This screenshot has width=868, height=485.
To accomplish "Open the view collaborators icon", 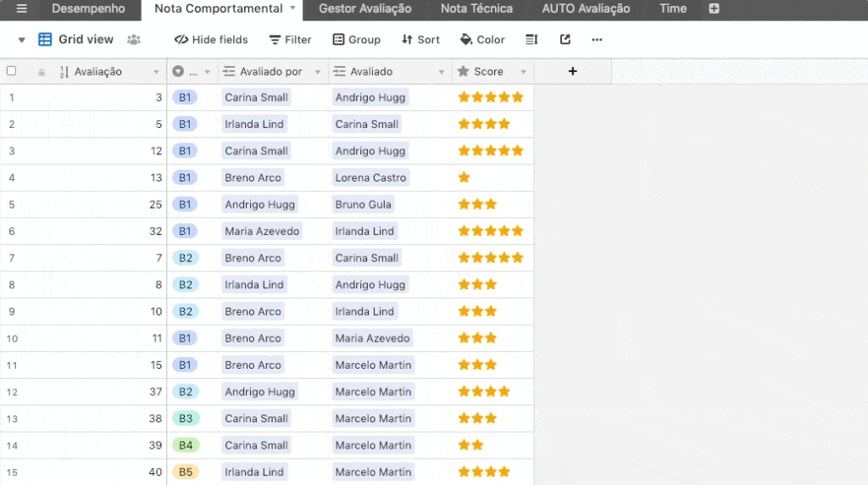I will [133, 39].
